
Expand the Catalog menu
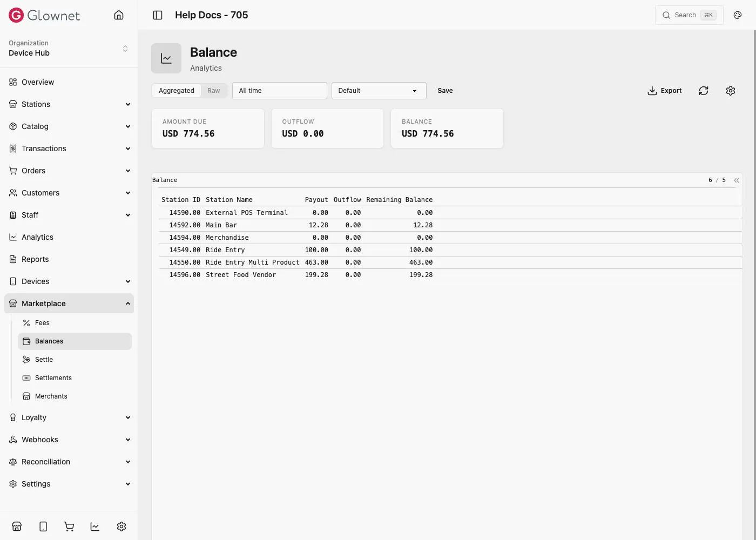69,126
